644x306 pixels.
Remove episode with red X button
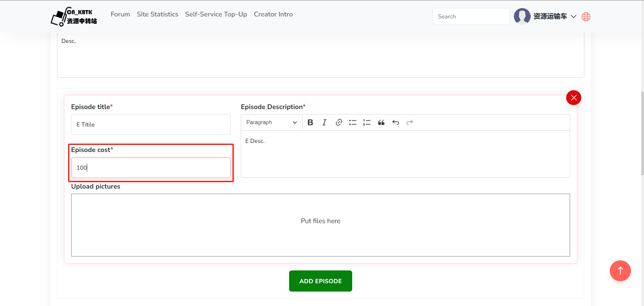point(574,98)
